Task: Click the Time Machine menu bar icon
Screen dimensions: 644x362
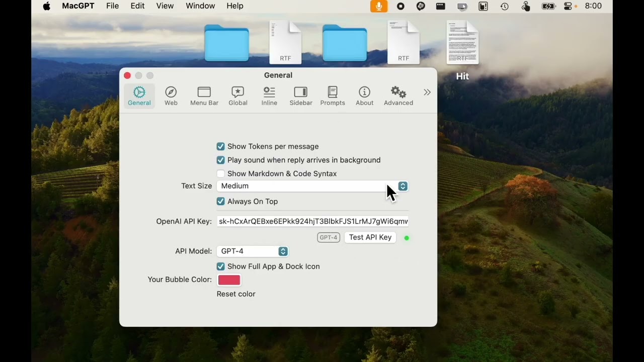Action: 505,6
